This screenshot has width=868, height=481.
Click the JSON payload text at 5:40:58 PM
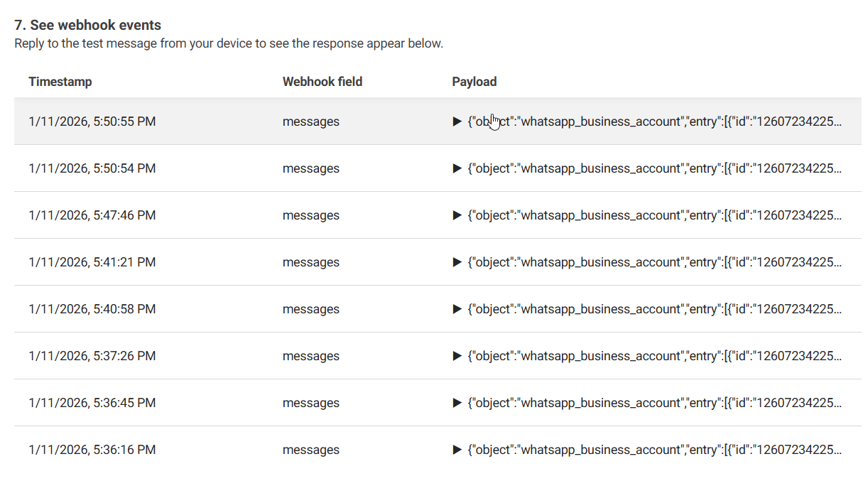click(x=653, y=309)
